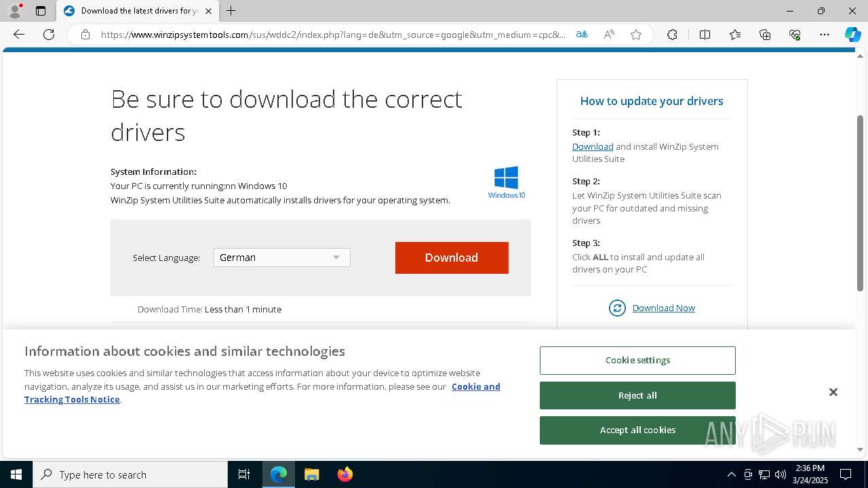Select the Download latest drivers tab
This screenshot has height=488, width=868.
click(x=138, y=11)
